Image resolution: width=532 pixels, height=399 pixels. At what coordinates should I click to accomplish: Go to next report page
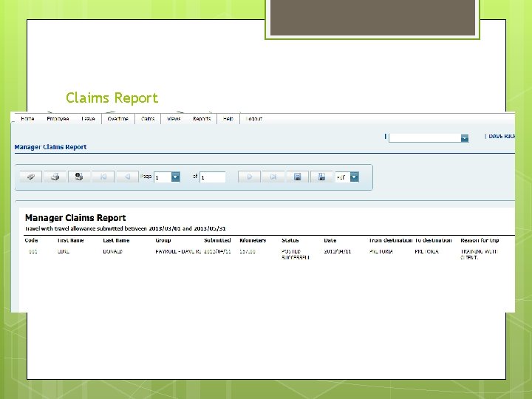click(250, 177)
